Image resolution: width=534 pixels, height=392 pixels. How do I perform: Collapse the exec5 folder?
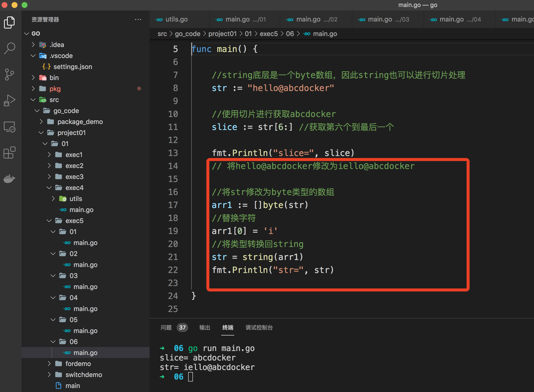pyautogui.click(x=74, y=221)
